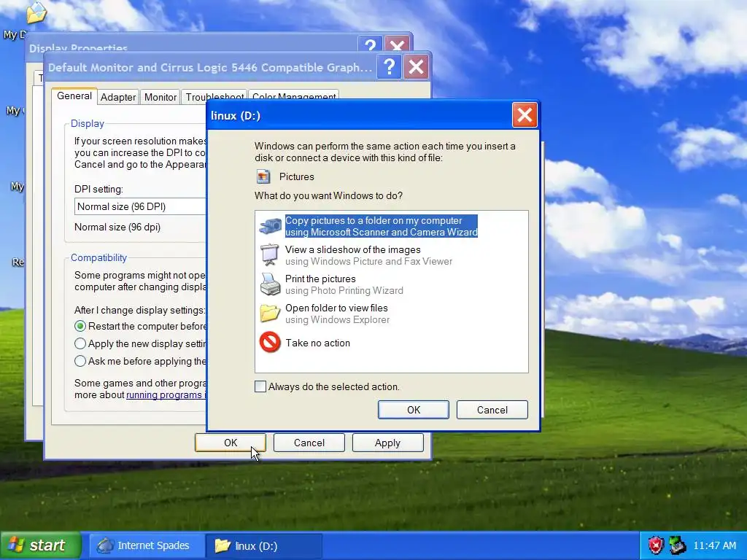Screen dimensions: 747x560
Task: Click the help button on Display Properties window
Action: 370,44
